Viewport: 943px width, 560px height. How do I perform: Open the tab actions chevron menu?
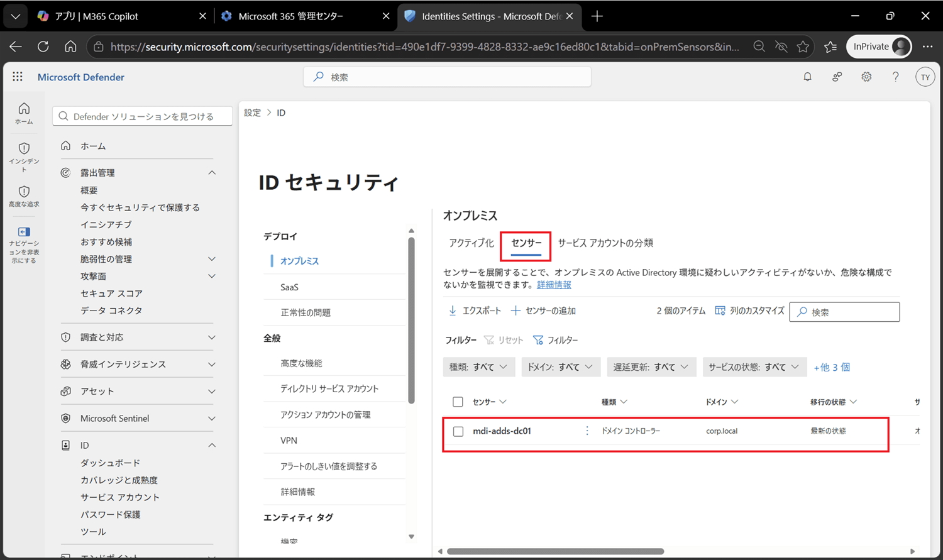click(x=16, y=16)
